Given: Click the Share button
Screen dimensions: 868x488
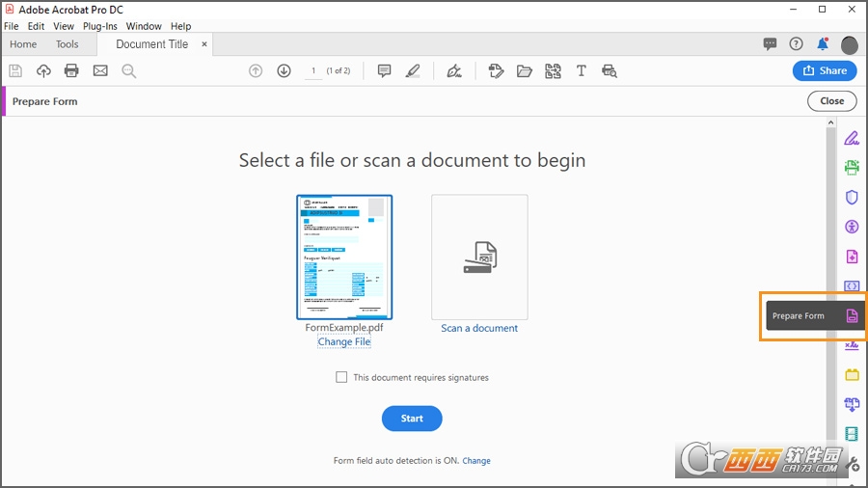Looking at the screenshot, I should [825, 70].
